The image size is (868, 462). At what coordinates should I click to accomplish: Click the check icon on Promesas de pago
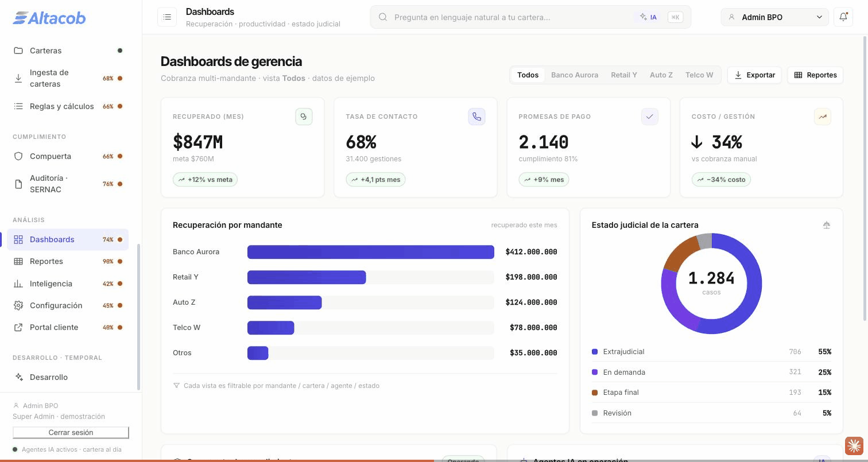point(650,117)
